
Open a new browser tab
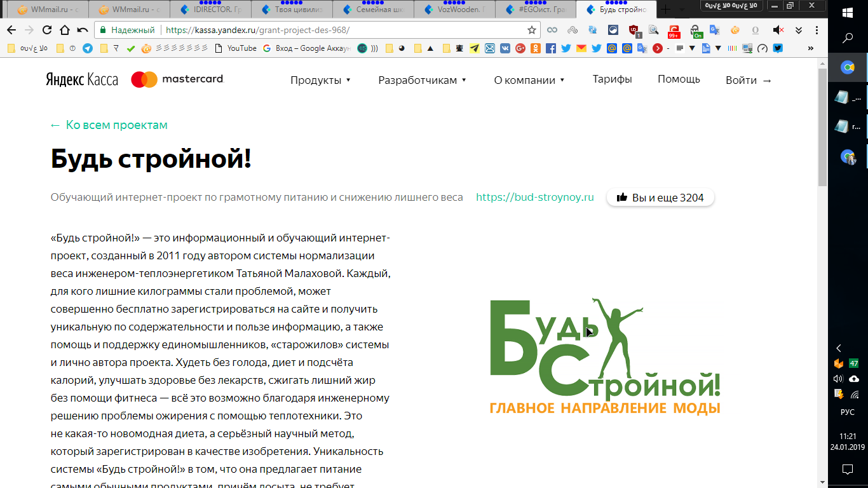point(666,10)
